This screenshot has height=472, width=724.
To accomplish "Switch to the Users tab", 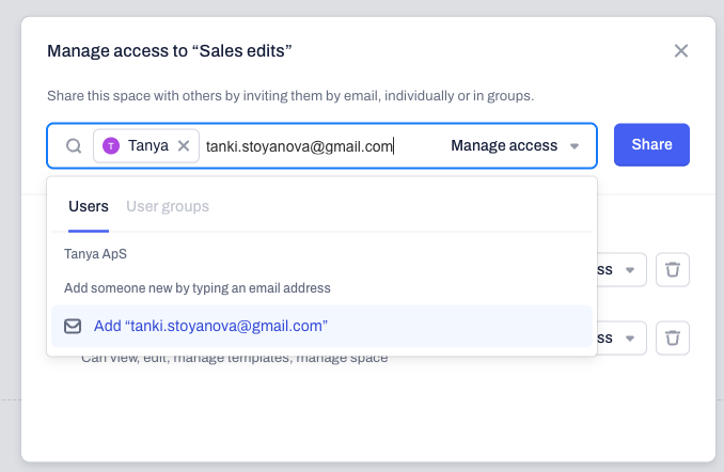I will pyautogui.click(x=89, y=206).
